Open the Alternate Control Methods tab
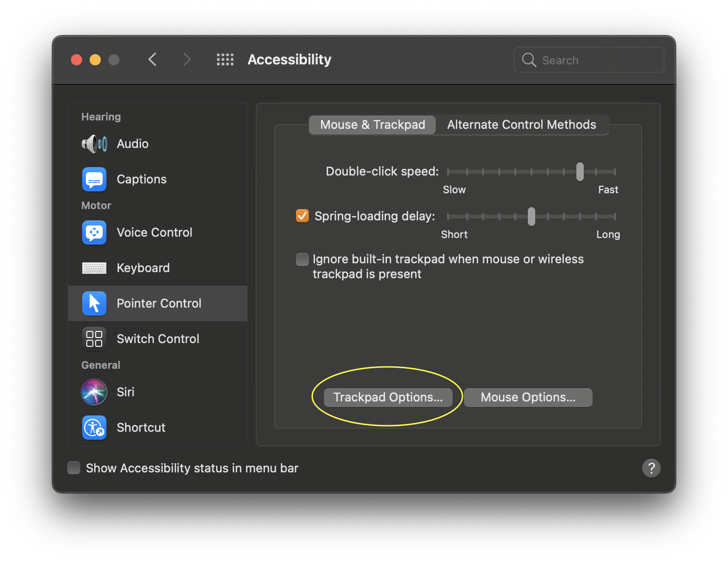The width and height of the screenshot is (728, 562). tap(522, 125)
